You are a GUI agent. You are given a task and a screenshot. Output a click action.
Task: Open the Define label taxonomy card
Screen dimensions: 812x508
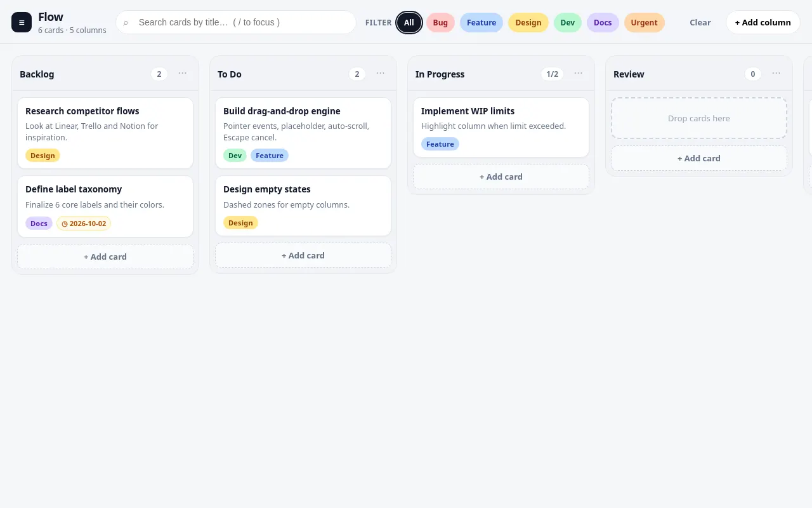click(105, 206)
